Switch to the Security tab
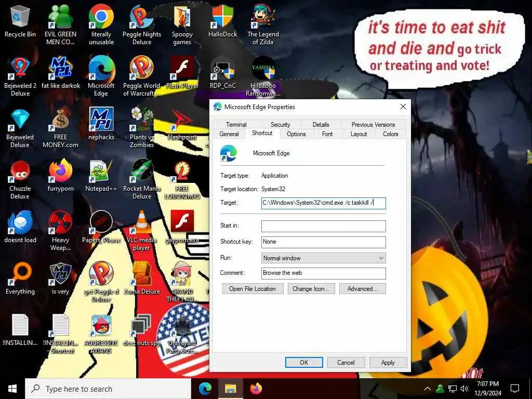532x399 pixels. 280,125
